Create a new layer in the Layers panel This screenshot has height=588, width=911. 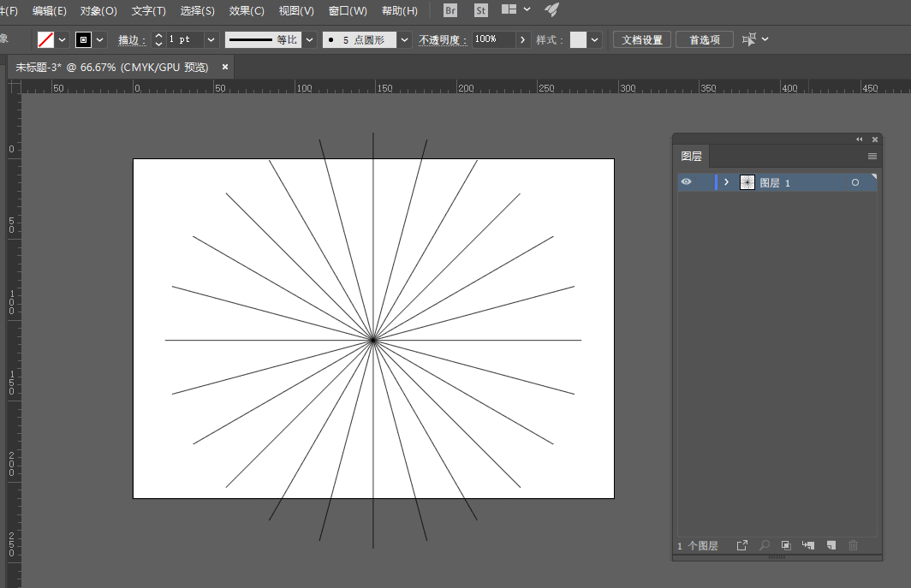(831, 545)
